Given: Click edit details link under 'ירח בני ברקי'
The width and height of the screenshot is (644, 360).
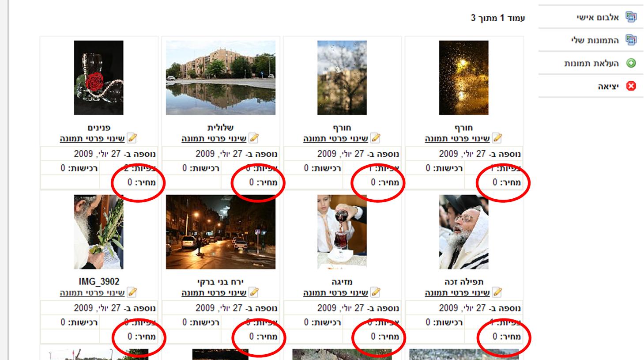Looking at the screenshot, I should click(x=214, y=293).
